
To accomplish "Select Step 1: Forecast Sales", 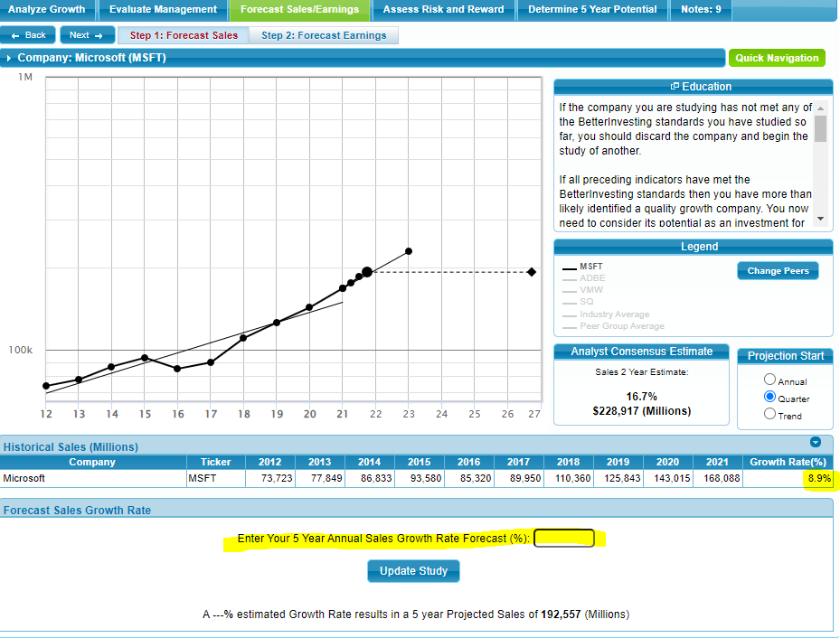I will pos(184,35).
